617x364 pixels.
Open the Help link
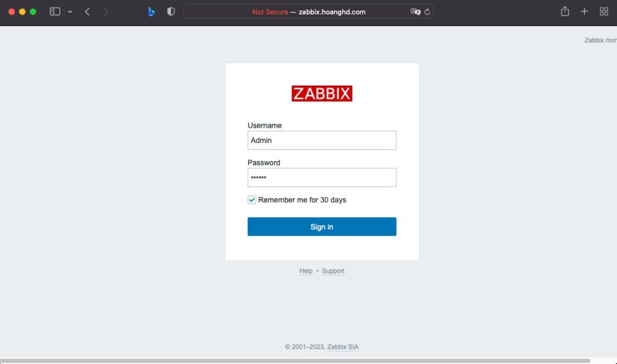(x=305, y=271)
